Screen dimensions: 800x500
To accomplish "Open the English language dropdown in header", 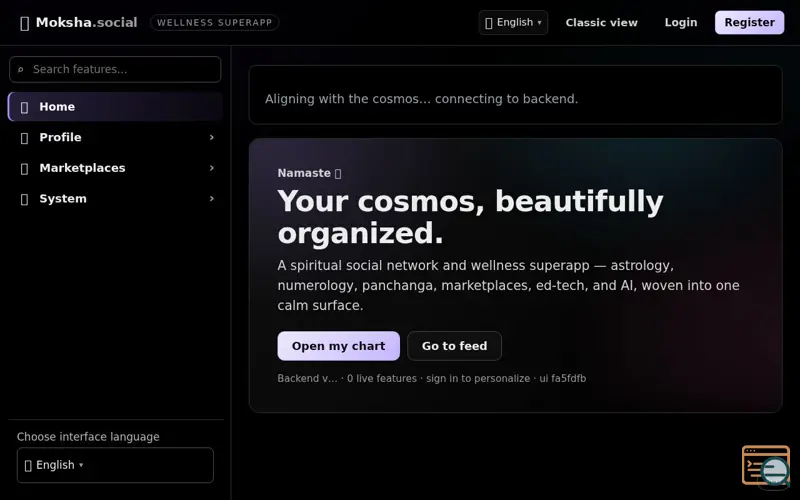I will pos(513,22).
